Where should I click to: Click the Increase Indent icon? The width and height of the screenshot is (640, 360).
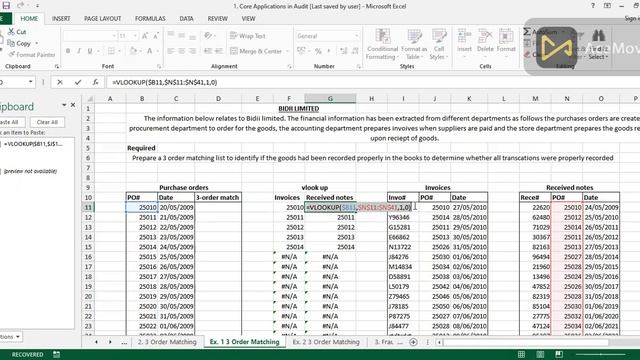tap(219, 51)
